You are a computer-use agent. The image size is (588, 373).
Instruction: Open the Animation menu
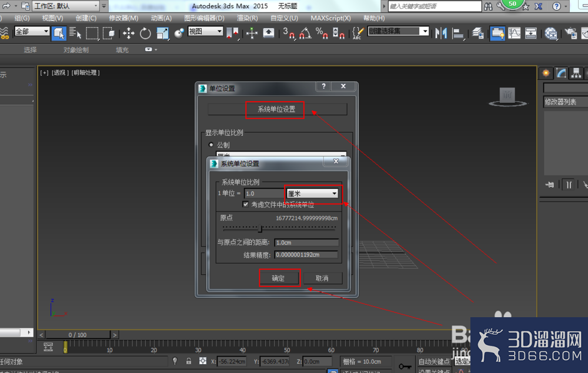(x=161, y=18)
